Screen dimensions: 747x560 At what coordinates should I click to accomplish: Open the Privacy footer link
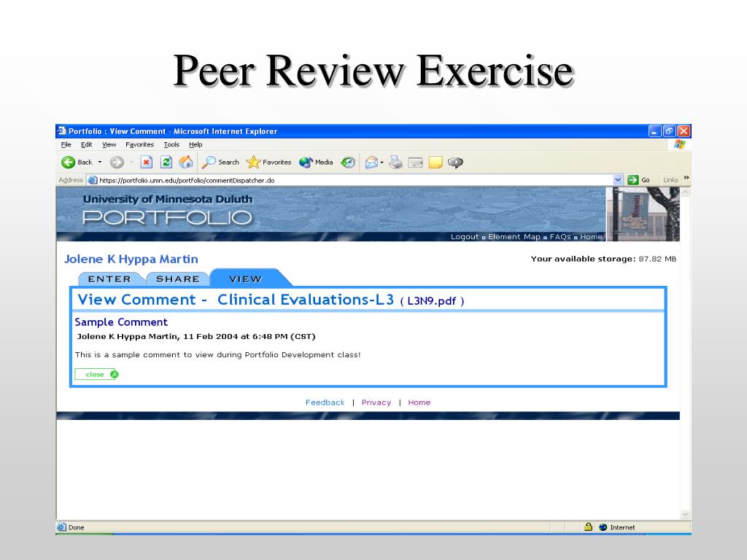click(376, 402)
